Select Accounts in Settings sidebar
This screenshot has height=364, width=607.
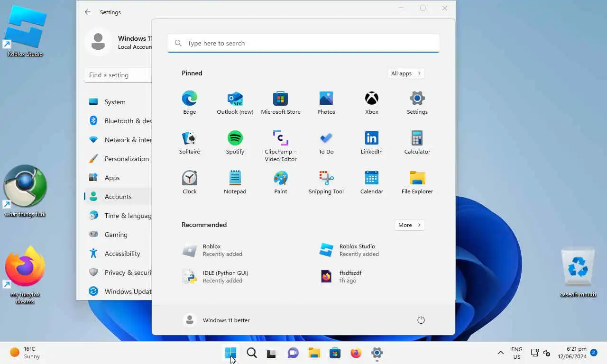[x=118, y=197]
